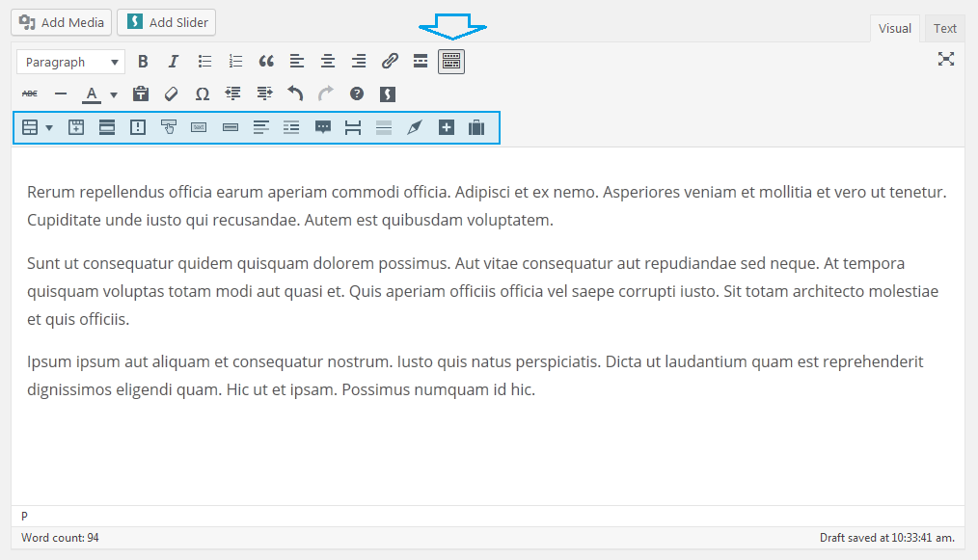Click blank editor area below the last paragraph
The width and height of the screenshot is (978, 560).
point(486,455)
